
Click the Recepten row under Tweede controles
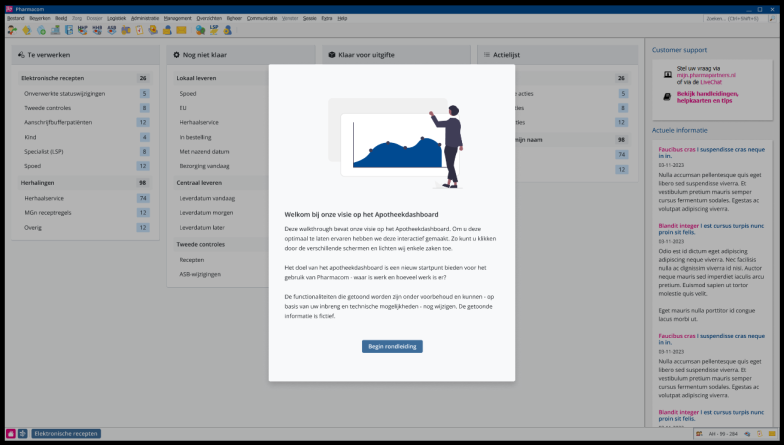pyautogui.click(x=220, y=260)
